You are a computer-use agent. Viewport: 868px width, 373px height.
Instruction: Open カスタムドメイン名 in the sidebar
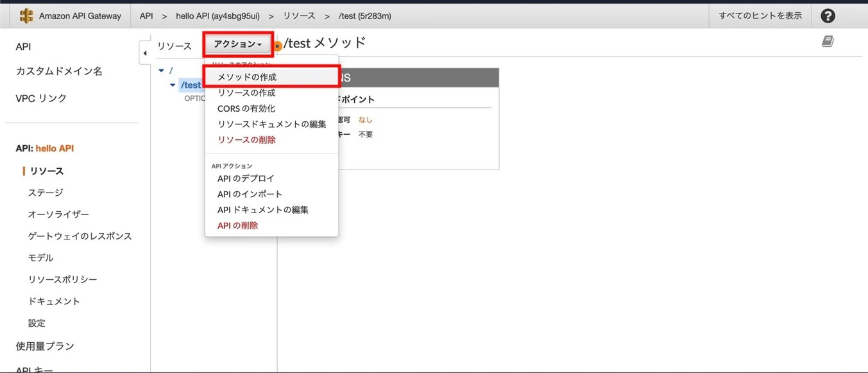tap(59, 71)
